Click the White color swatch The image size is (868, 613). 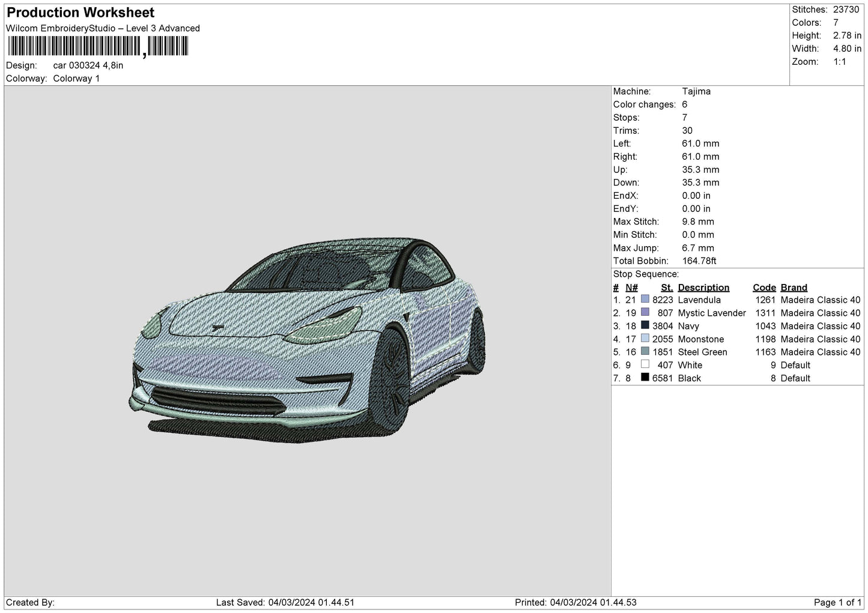coord(645,364)
